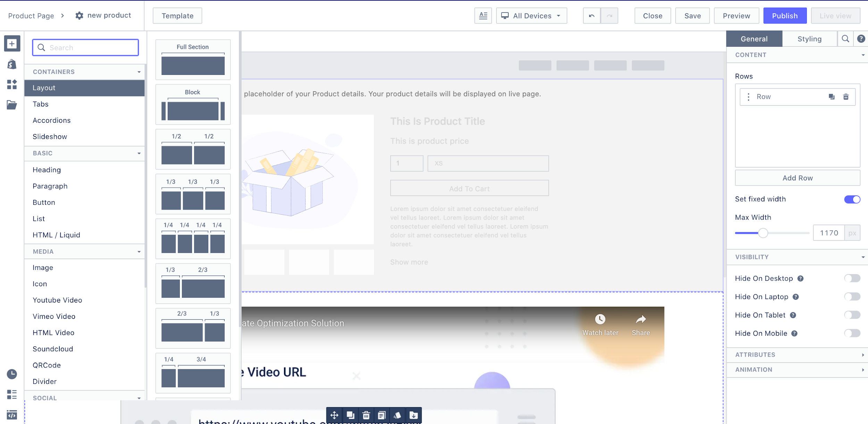Click the Max Width slider handle
This screenshot has height=424, width=868.
tap(763, 233)
